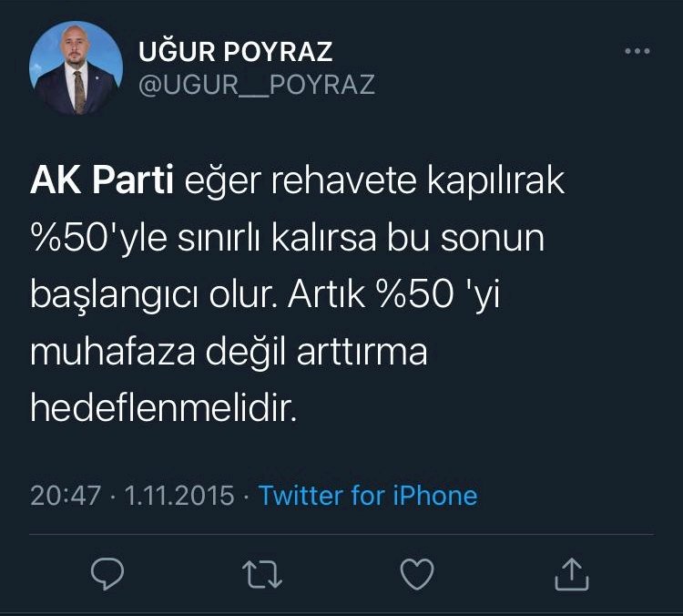Select the 1.11.2015 date text
The width and height of the screenshot is (683, 616).
(x=179, y=496)
